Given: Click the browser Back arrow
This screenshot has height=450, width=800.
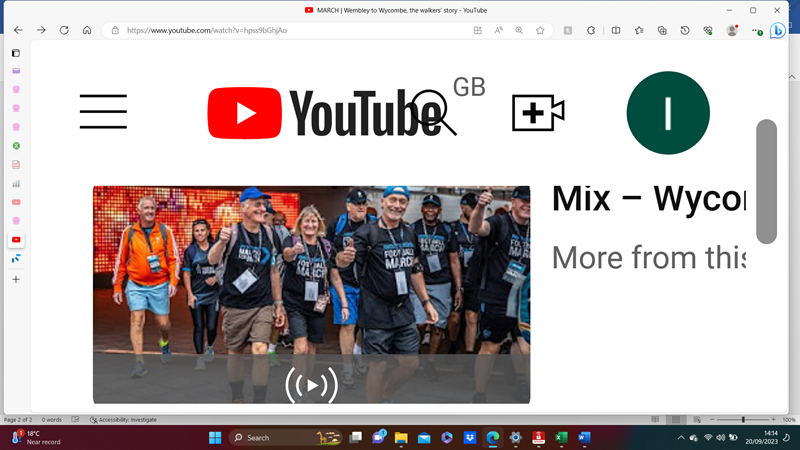Looking at the screenshot, I should [18, 30].
